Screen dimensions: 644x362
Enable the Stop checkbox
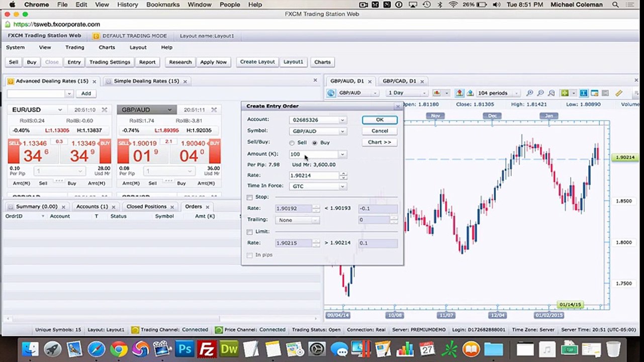point(250,197)
